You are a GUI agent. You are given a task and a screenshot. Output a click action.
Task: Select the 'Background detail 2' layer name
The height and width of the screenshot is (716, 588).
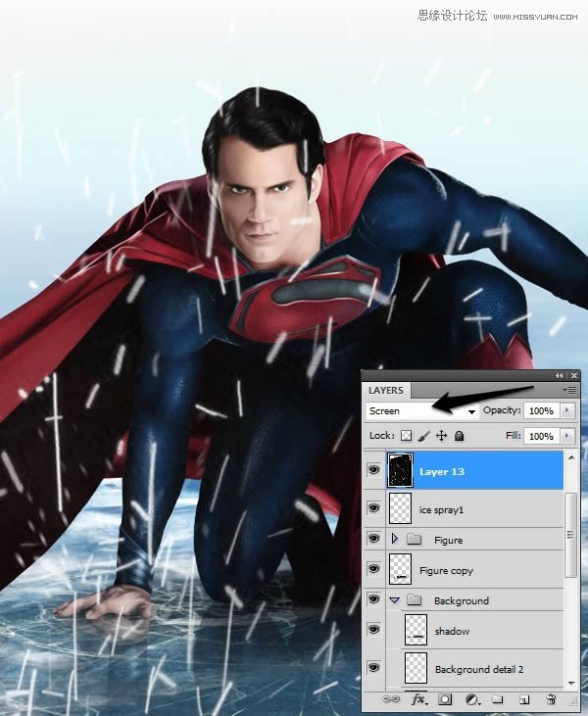tap(479, 669)
